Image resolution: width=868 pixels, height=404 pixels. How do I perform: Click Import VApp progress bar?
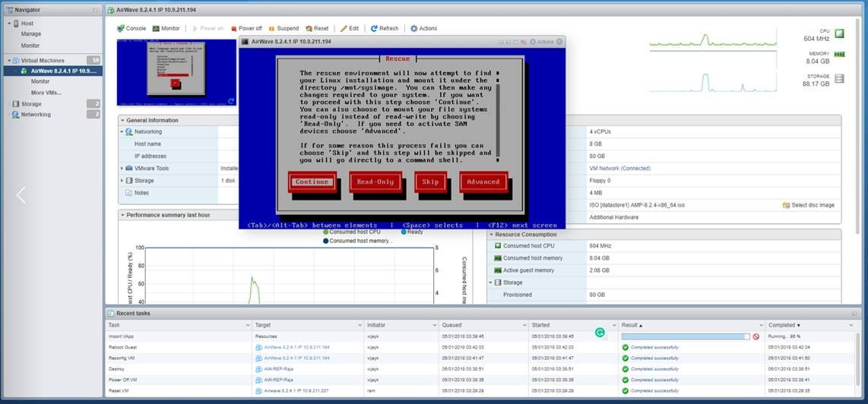click(x=686, y=336)
